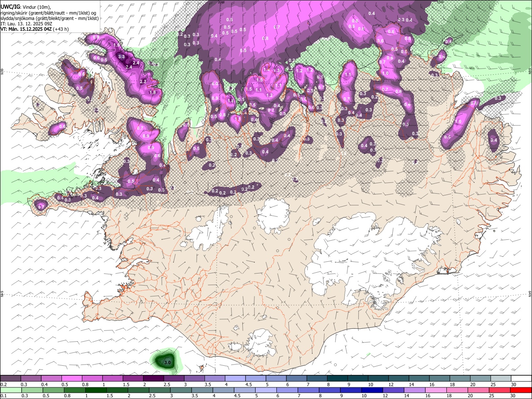Pick the light pink swatch at 16 in the lower scale
Screen dimensions: 532x399
(x=436, y=390)
